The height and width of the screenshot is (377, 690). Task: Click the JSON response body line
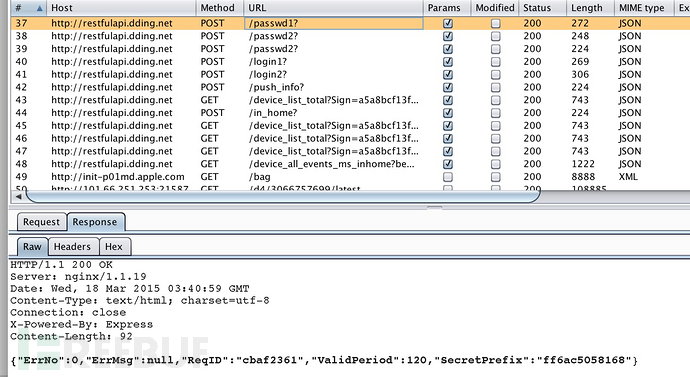pos(324,360)
